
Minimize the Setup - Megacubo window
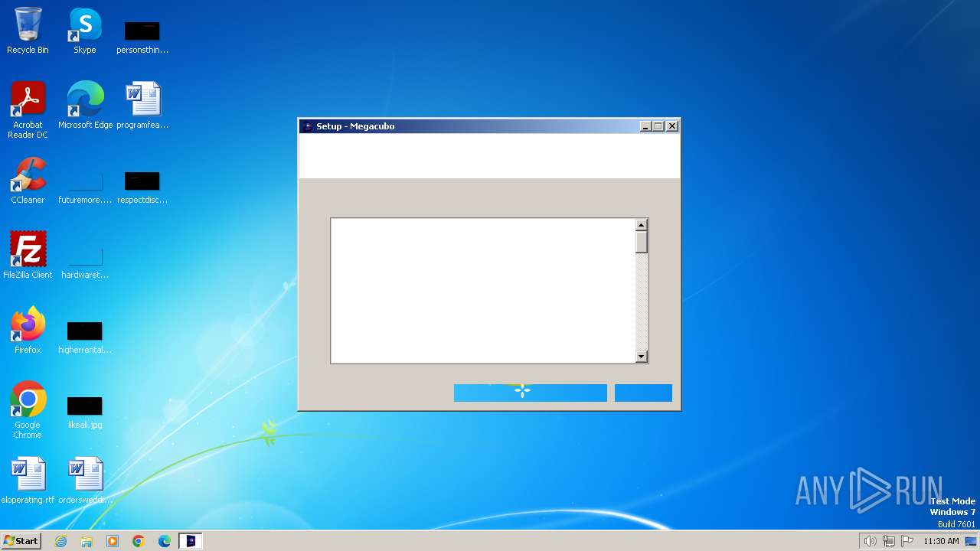[645, 126]
